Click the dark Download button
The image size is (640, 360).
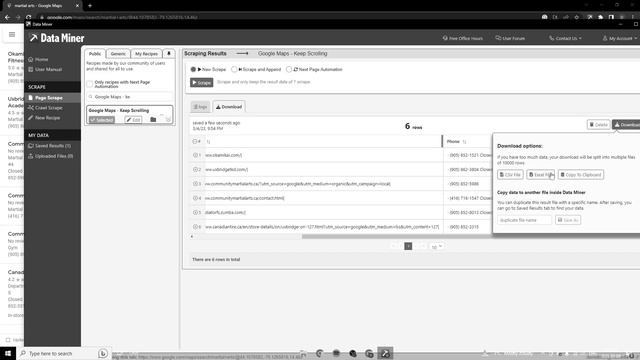coord(626,125)
